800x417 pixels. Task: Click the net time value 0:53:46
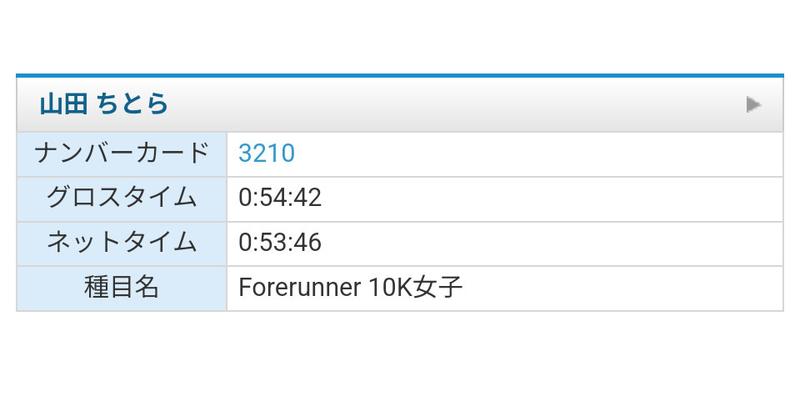(279, 243)
